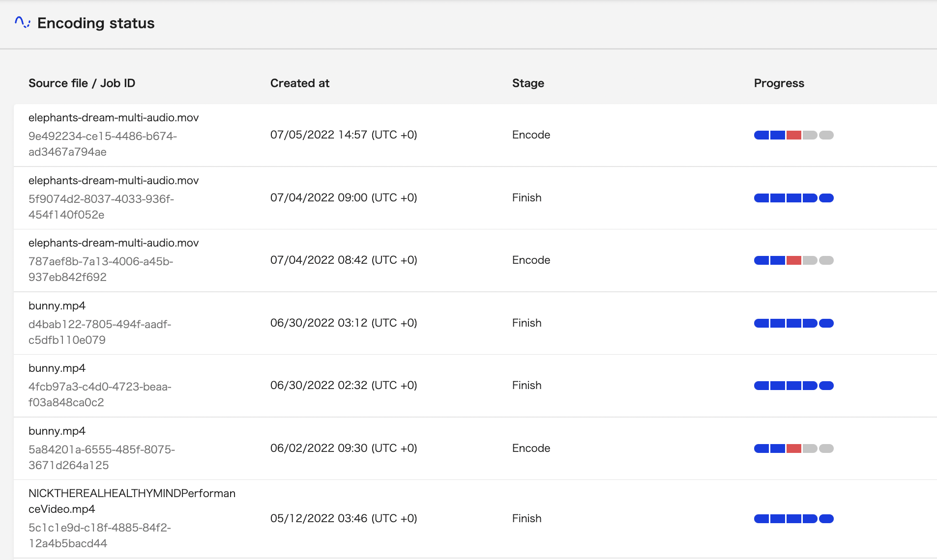Click the Encode stage of 06/02/2022 09:30 job
937x560 pixels.
531,448
